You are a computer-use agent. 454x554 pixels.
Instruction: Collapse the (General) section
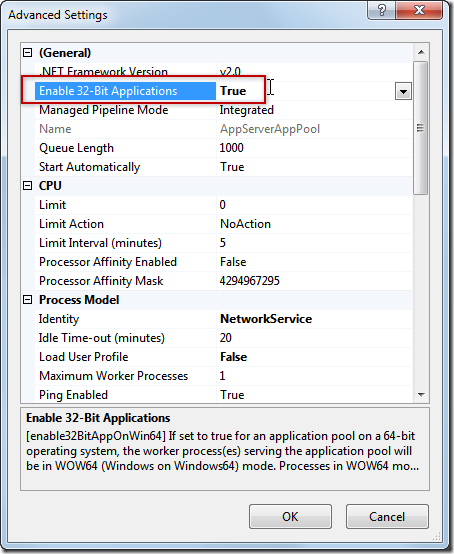point(28,53)
